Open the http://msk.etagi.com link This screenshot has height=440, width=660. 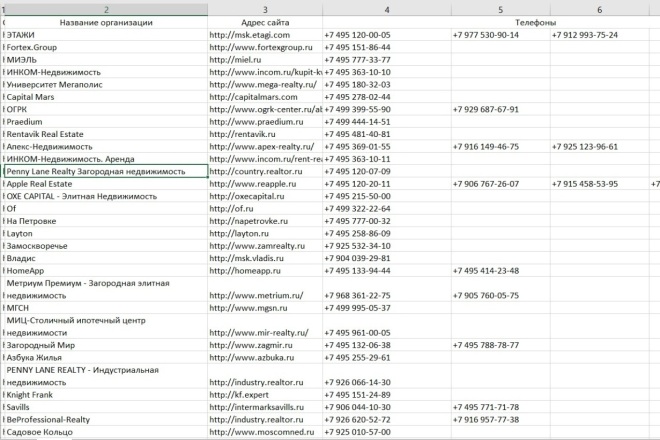tap(250, 35)
